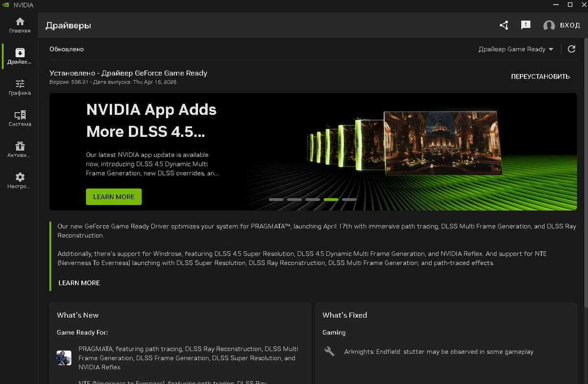
Task: Maximize the NVIDIA app window
Action: point(570,4)
